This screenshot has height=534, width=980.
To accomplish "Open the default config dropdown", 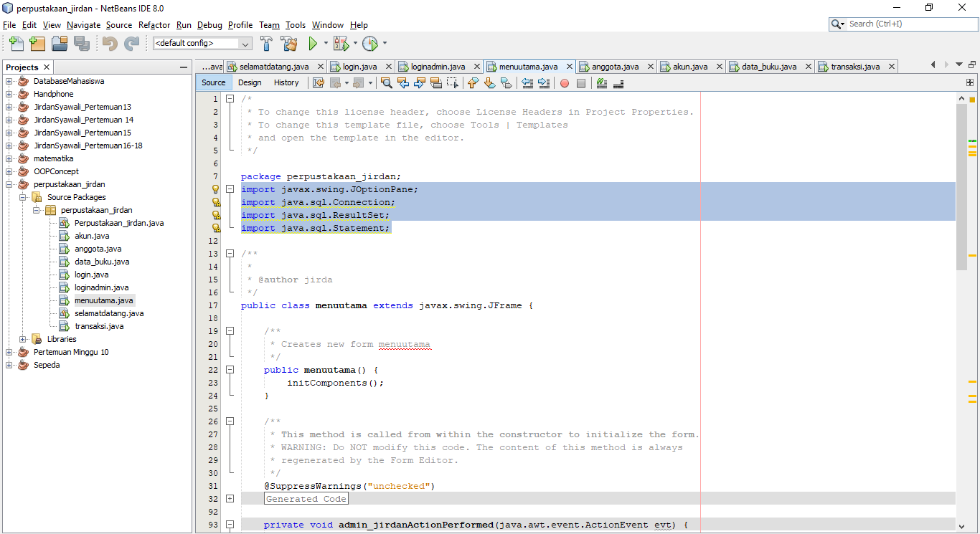I will tap(244, 43).
